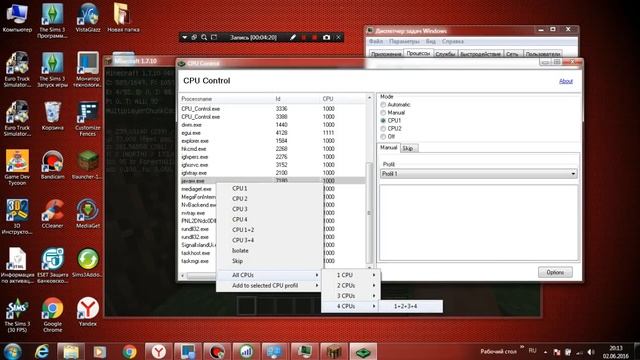Click the Bandicam camera screenshot icon
The height and width of the screenshot is (360, 640).
[x=326, y=37]
